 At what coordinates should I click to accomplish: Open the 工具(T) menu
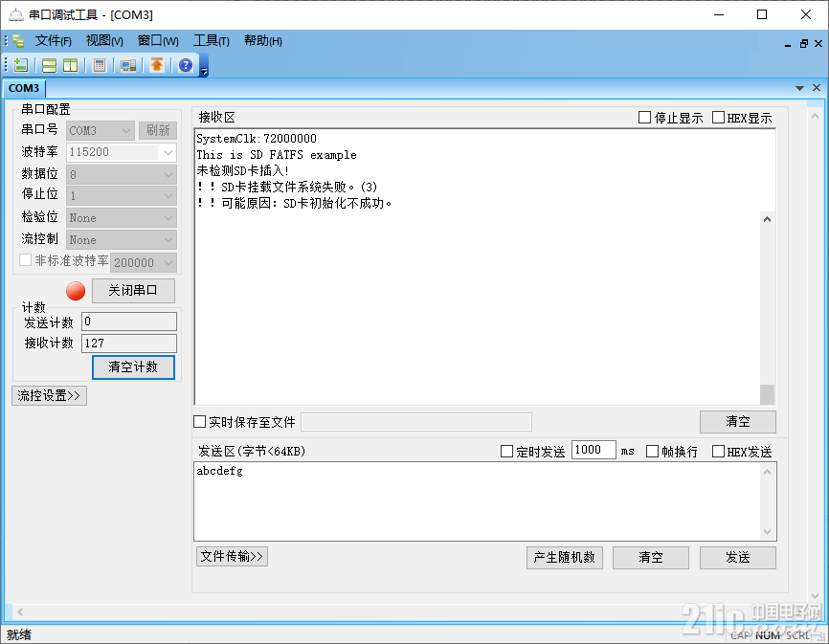click(212, 41)
